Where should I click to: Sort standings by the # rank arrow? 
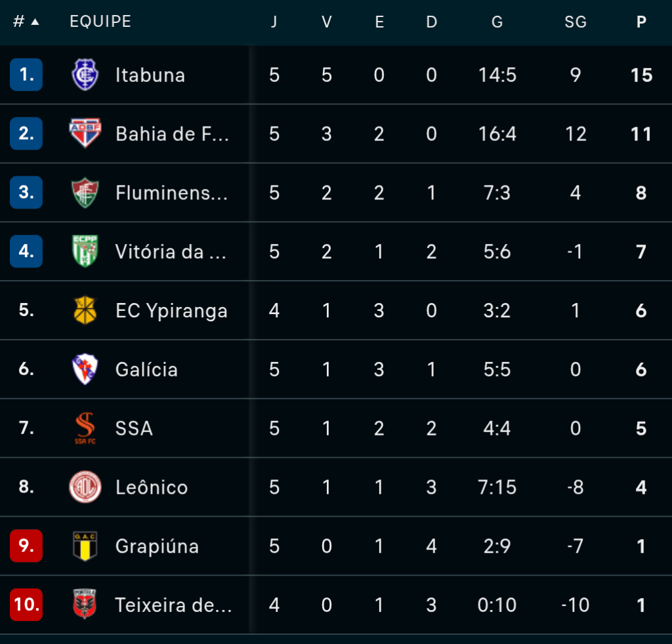tap(35, 22)
